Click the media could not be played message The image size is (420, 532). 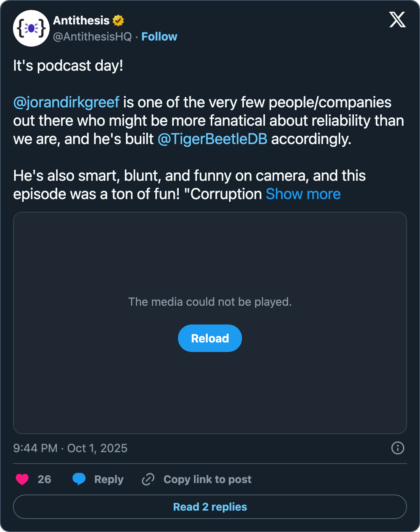(x=210, y=302)
